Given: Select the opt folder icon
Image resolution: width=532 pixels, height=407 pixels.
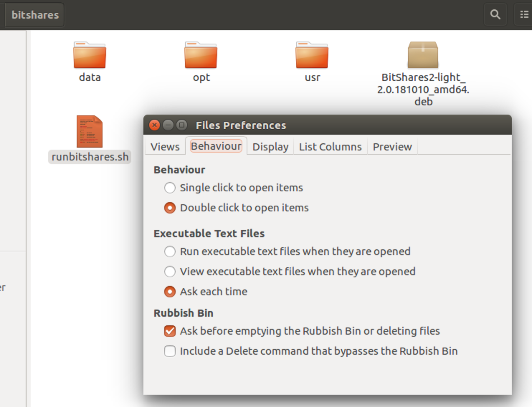Looking at the screenshot, I should point(201,55).
